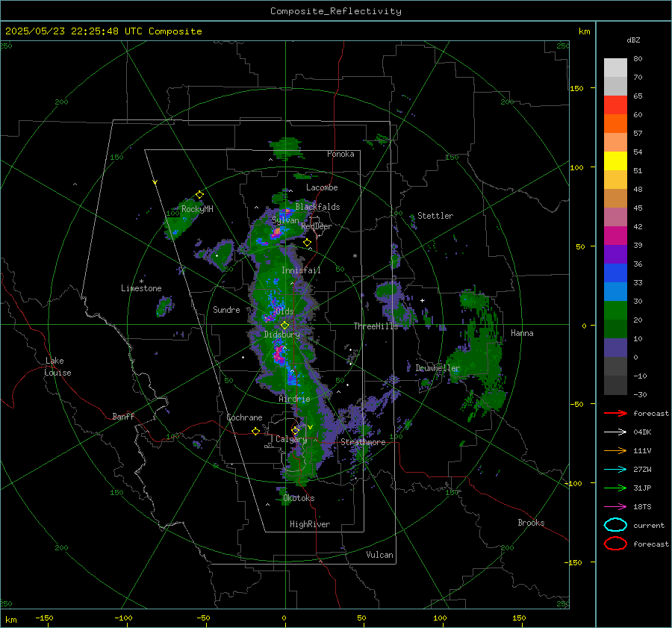The width and height of the screenshot is (672, 628).
Task: Click the RedDeer city label
Action: (x=317, y=226)
